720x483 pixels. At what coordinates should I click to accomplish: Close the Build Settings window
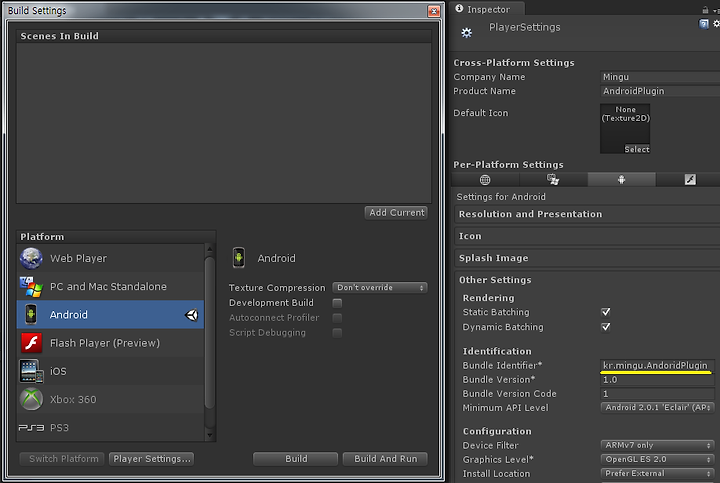433,11
